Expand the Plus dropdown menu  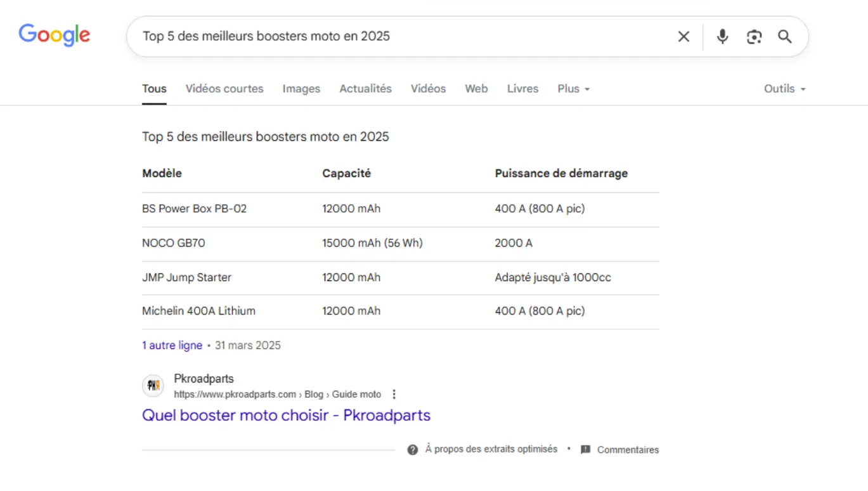tap(574, 89)
